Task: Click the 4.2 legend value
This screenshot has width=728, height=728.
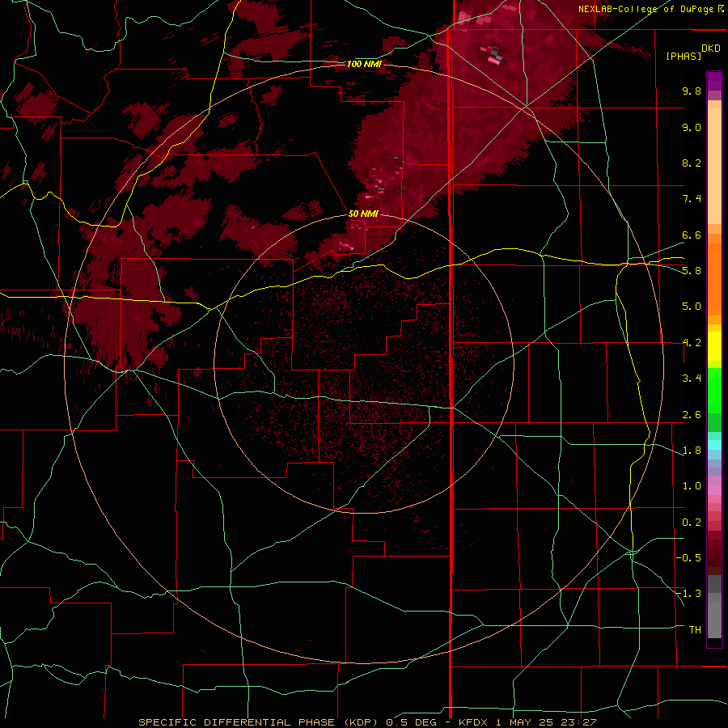Action: tap(692, 343)
